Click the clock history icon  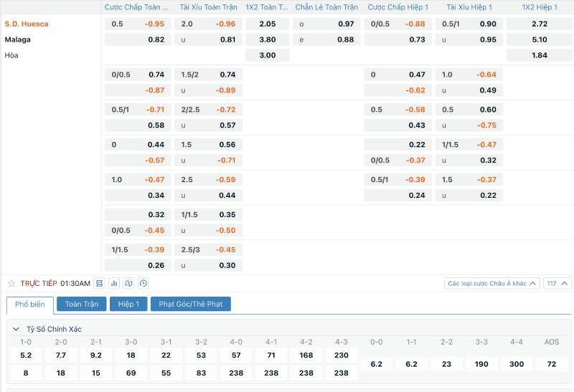point(143,284)
